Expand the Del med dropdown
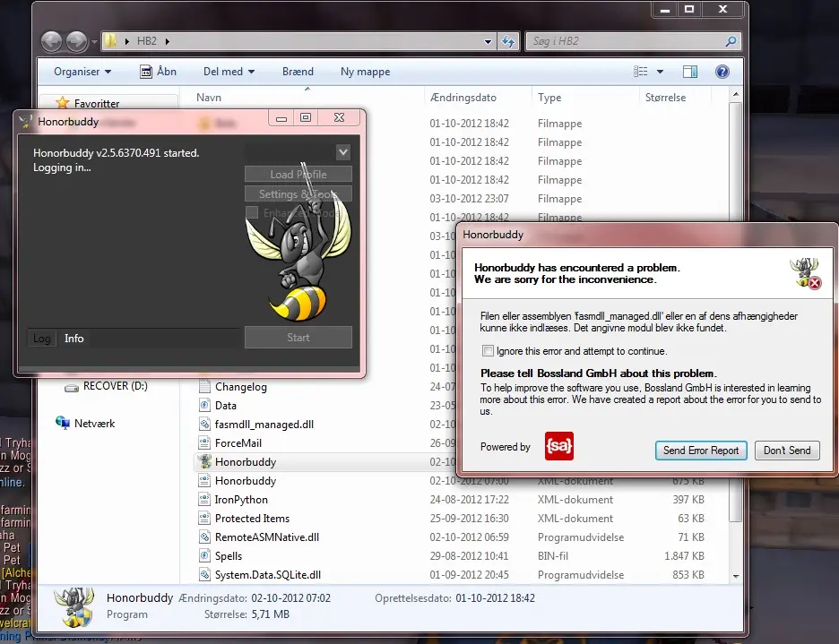The width and height of the screenshot is (839, 644). pos(229,72)
